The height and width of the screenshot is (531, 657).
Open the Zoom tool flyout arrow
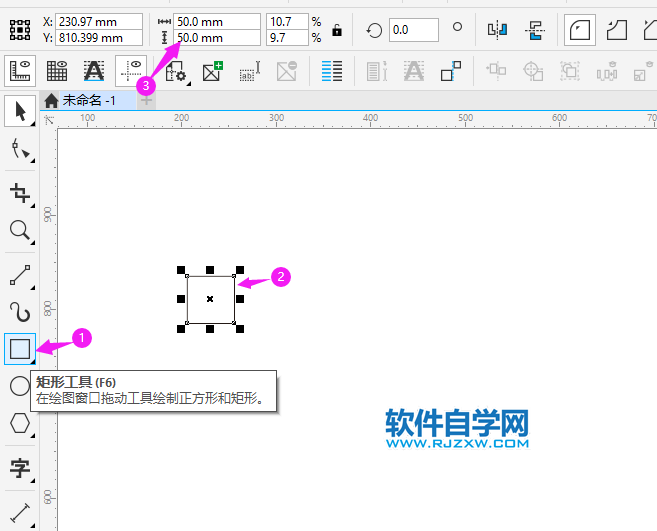point(33,243)
